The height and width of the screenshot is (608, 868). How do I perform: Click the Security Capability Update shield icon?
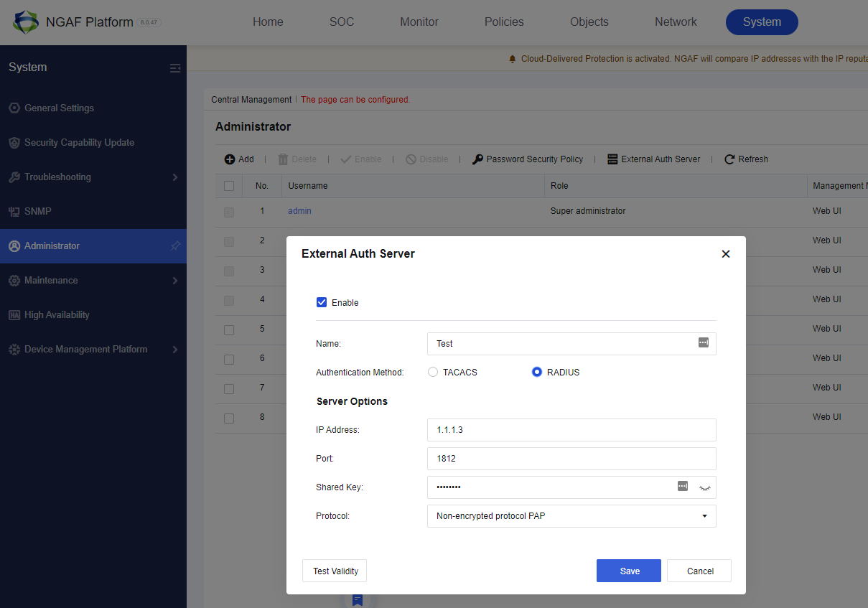[x=14, y=142]
